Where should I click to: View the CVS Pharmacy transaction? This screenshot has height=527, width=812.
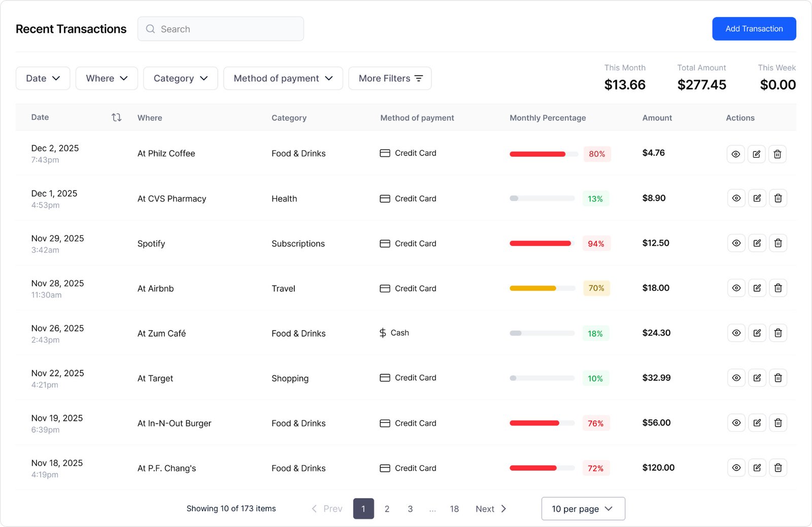point(736,198)
